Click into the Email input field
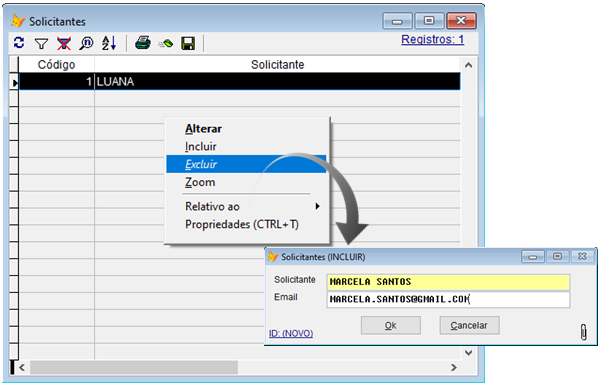The height and width of the screenshot is (384, 600). (x=448, y=299)
